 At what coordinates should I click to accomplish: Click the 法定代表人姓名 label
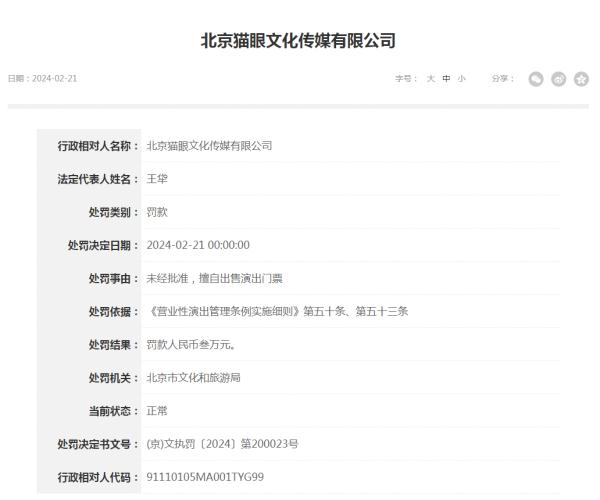[98, 179]
